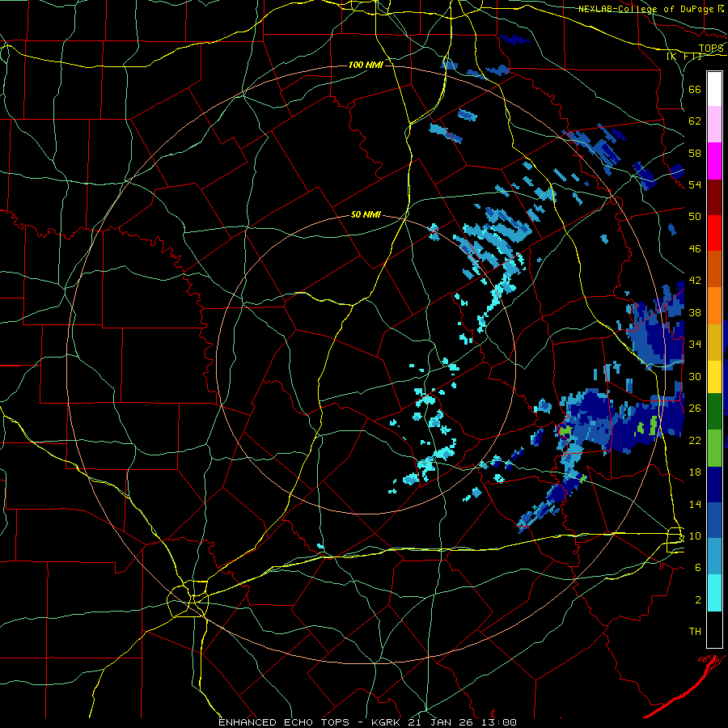
Task: Click the "K FT" units label
Action: pos(684,57)
